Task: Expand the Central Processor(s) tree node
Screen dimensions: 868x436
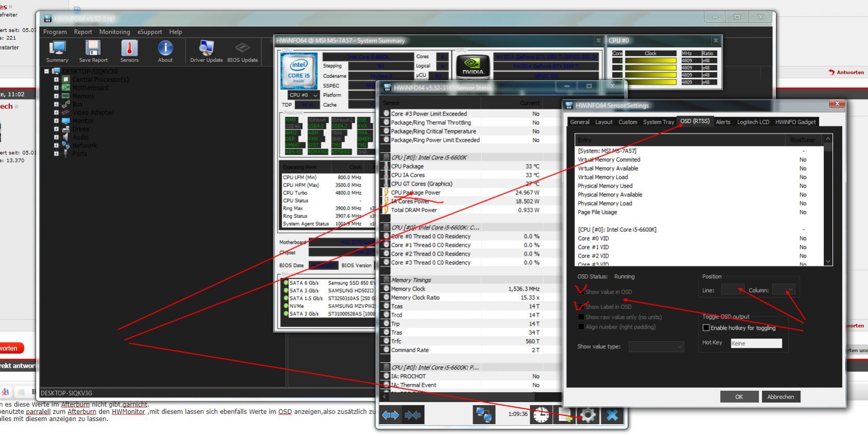Action: point(57,80)
